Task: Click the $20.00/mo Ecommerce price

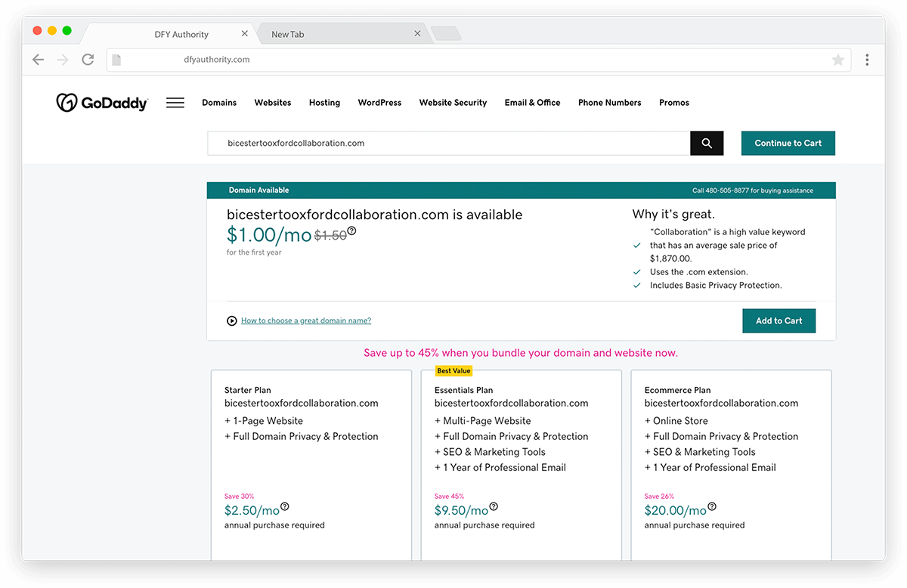Action: 676,510
